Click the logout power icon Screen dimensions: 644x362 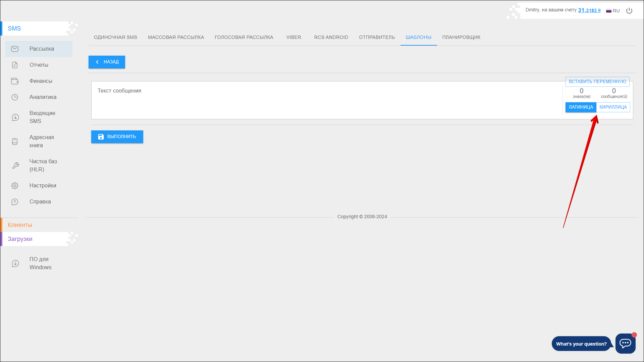click(x=629, y=11)
